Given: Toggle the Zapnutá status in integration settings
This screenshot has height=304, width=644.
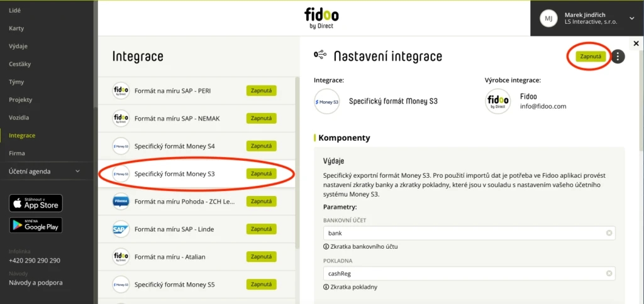Looking at the screenshot, I should [591, 57].
